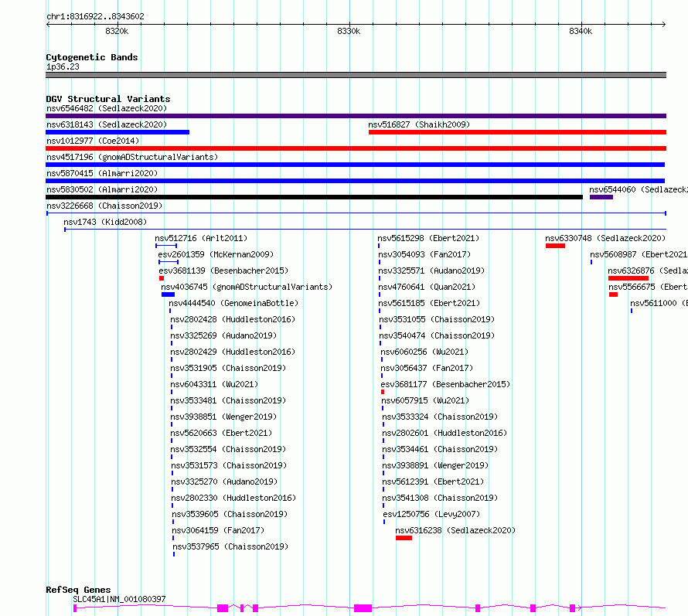Open nsv3064159 (Fan2017) entry

(218, 530)
